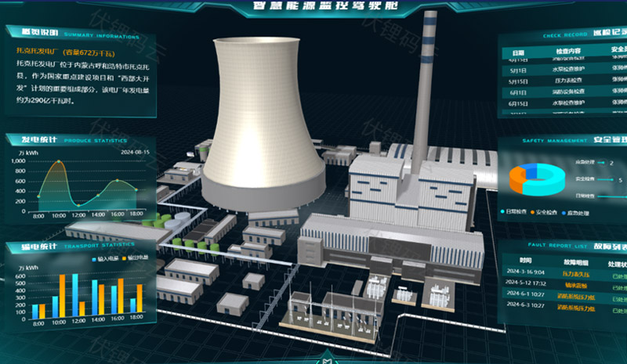The image size is (627, 364).
Task: Click the 托克托发电厂 title link
Action: coord(39,52)
